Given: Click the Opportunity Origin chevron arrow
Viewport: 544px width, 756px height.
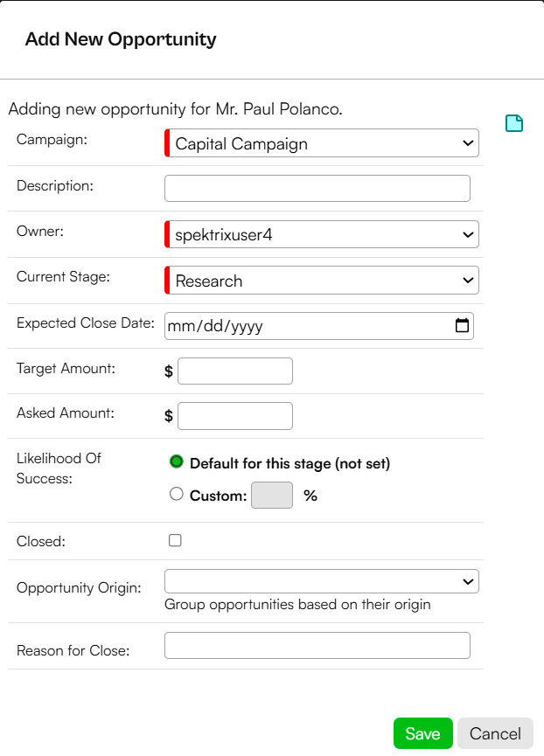Looking at the screenshot, I should tap(468, 581).
